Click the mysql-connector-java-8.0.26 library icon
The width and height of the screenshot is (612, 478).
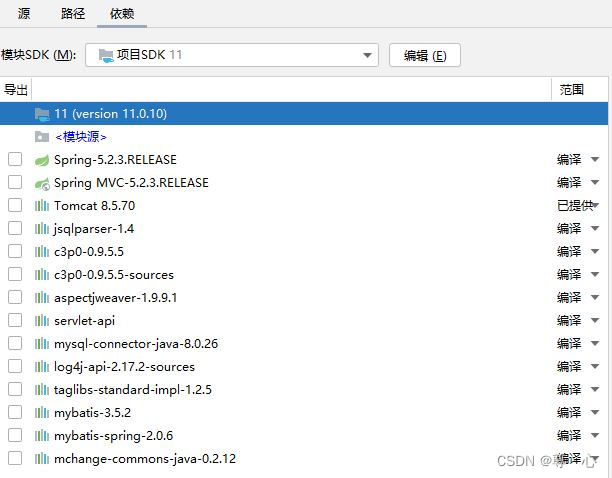42,344
